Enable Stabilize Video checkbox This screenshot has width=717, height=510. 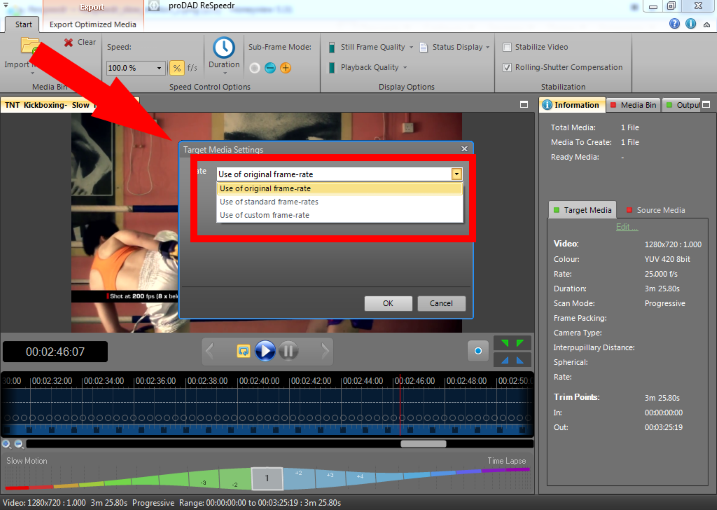click(x=508, y=47)
